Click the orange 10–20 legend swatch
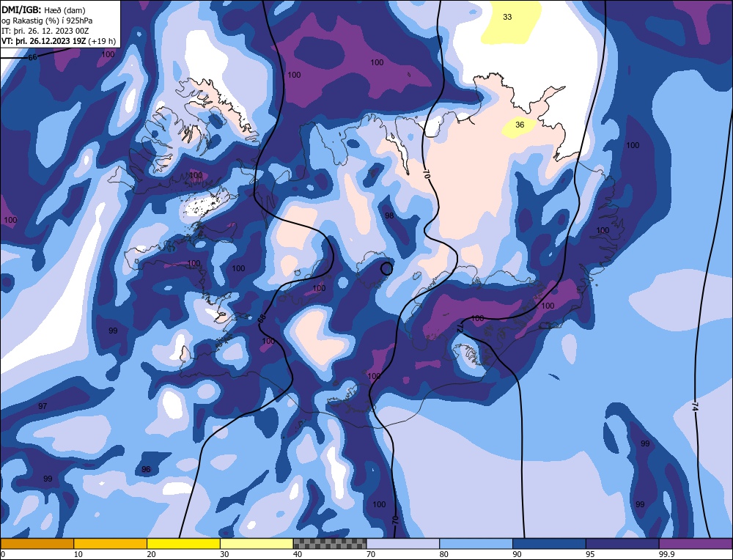This screenshot has width=733, height=560. pos(111,543)
